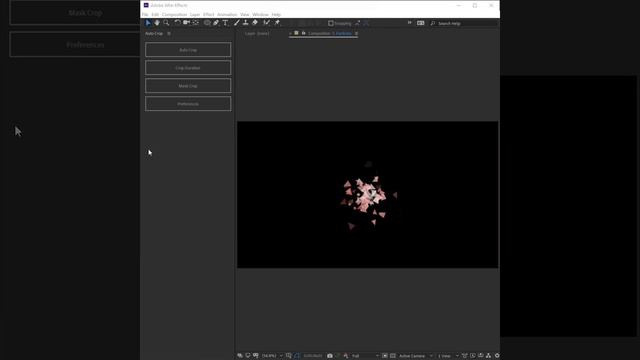Click the Crop Duration button
The width and height of the screenshot is (640, 360).
188,68
